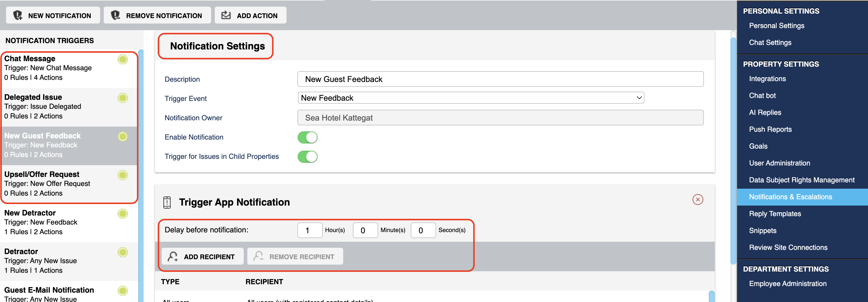Click the Remove Recipient person icon

click(x=258, y=256)
